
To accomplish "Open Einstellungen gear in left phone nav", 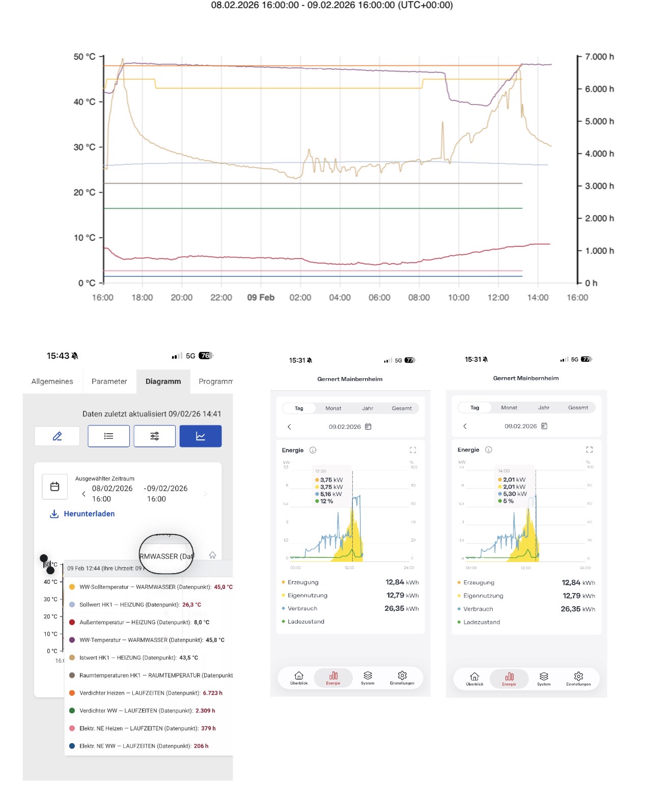I will pos(402,677).
